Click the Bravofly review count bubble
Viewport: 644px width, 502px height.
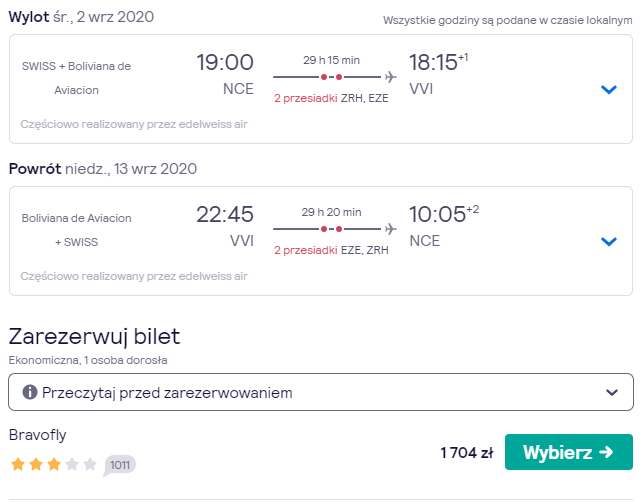coord(120,465)
